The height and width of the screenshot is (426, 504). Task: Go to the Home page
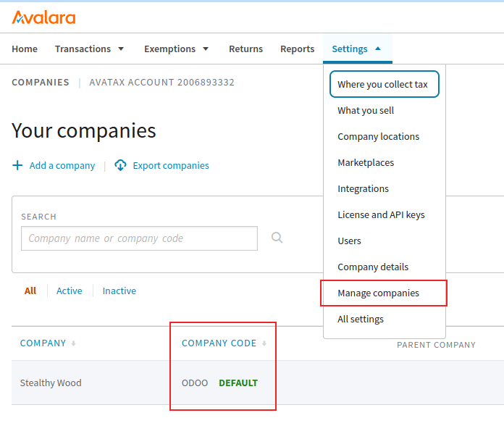(25, 49)
